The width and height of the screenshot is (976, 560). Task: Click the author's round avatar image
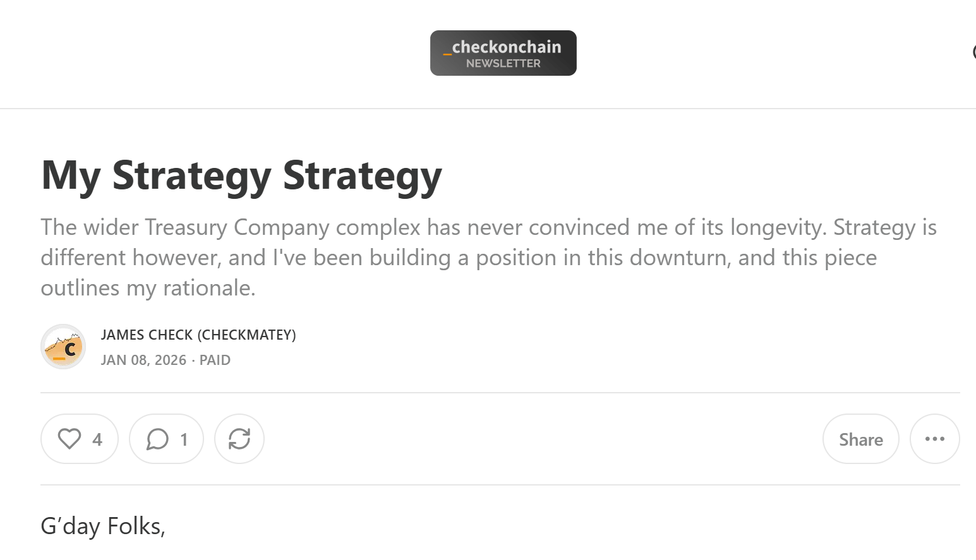[63, 347]
